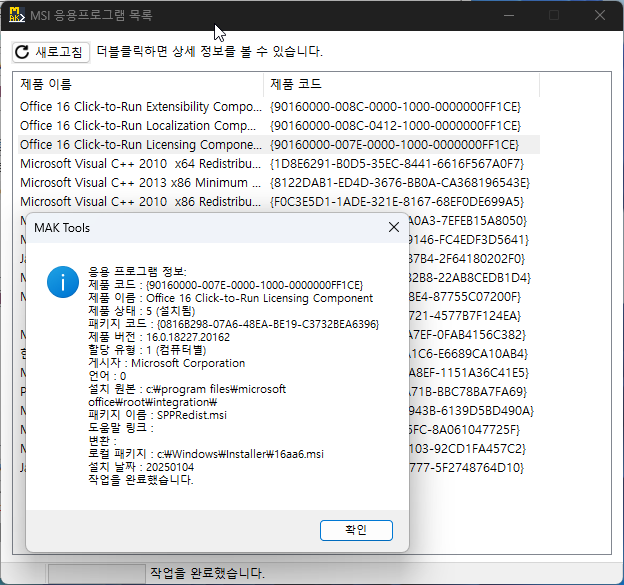Click product code ending A0A3-7EFEB15A8050}
Image resolution: width=624 pixels, height=585 pixels.
[x=468, y=221]
